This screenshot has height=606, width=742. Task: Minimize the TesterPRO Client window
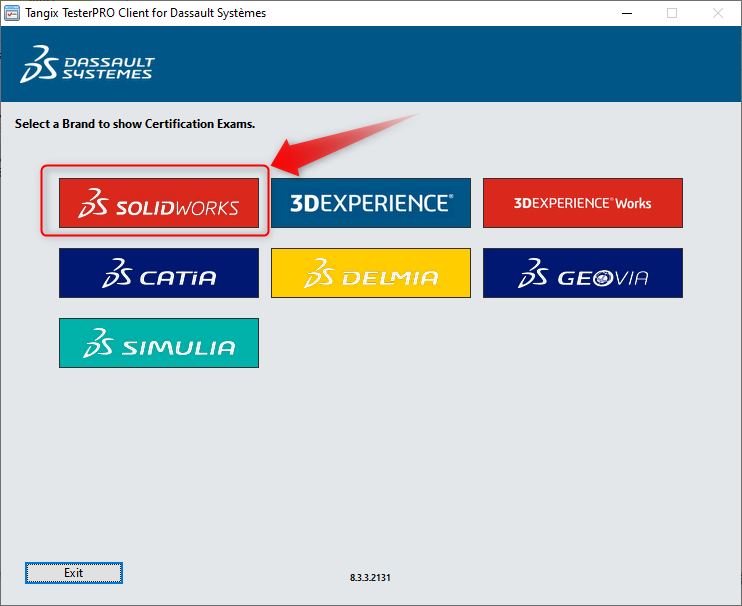(627, 13)
